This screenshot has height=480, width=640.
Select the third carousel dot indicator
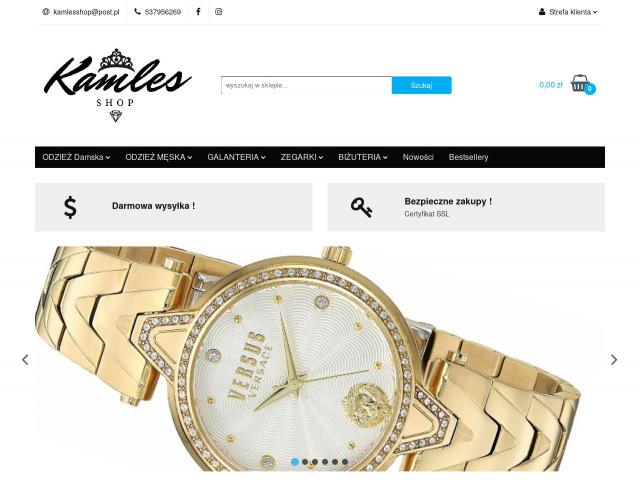click(315, 462)
